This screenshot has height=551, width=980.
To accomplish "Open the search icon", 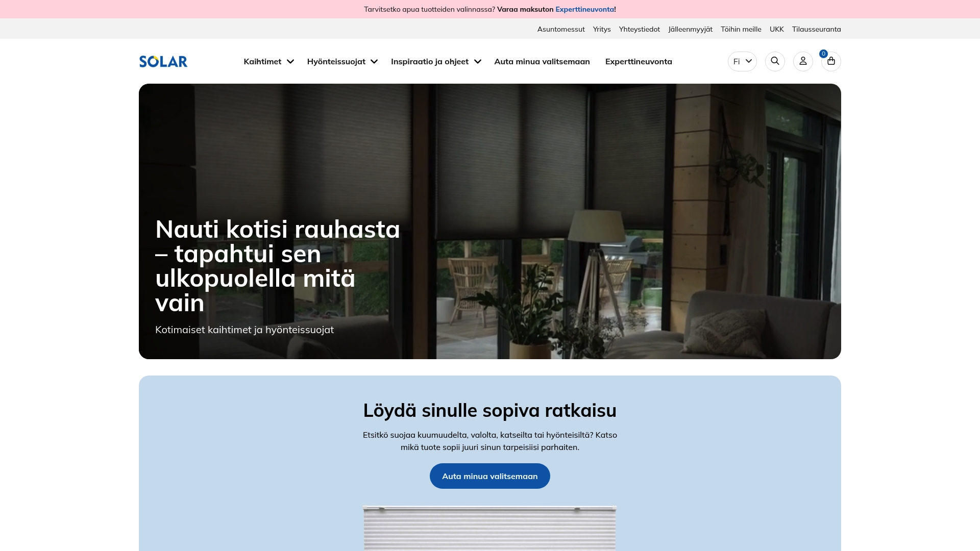I will pos(775,61).
